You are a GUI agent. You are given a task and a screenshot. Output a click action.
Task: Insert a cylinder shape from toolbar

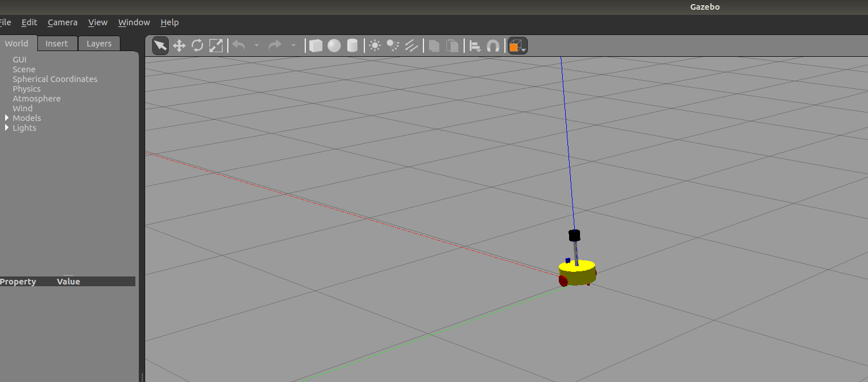tap(352, 46)
